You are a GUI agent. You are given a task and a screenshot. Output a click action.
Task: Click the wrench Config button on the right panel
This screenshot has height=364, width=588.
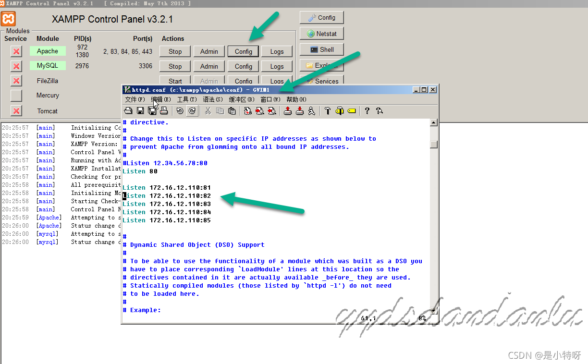pos(322,18)
